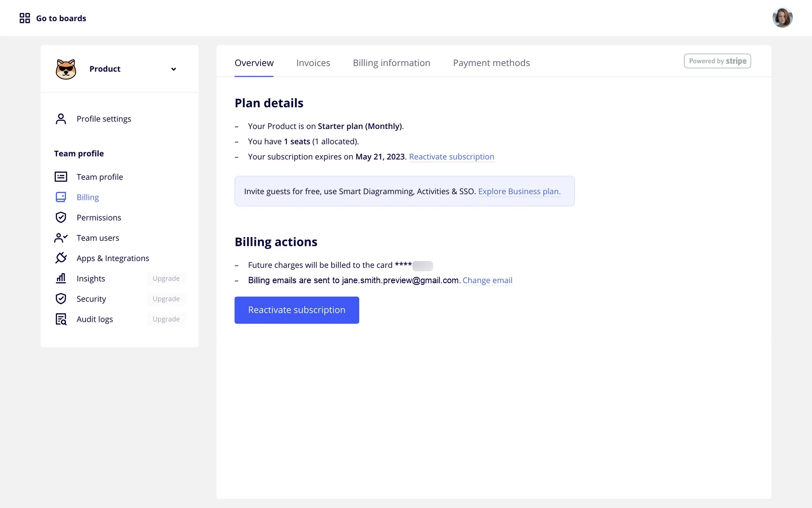This screenshot has width=812, height=508.
Task: Switch to the Payment methods tab
Action: [491, 63]
